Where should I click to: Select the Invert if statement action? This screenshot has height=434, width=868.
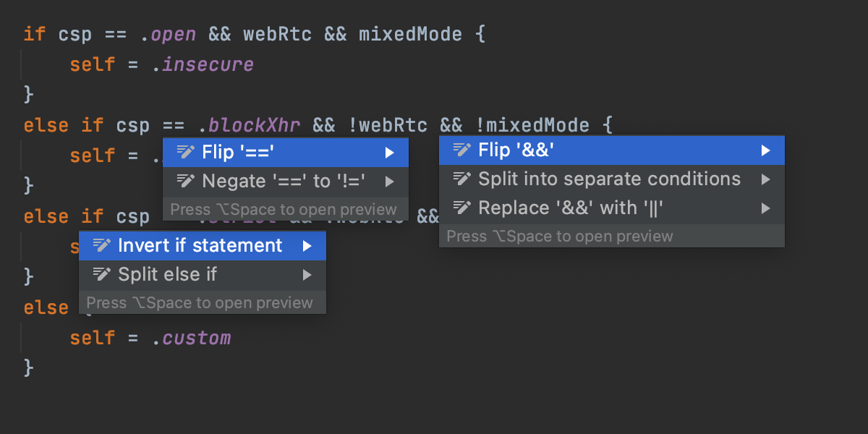click(200, 245)
